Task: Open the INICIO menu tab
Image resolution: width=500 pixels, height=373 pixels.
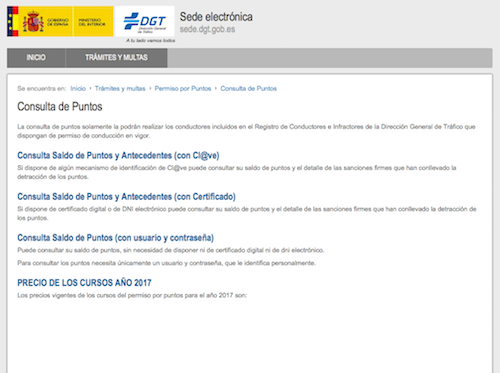Action: [36, 58]
